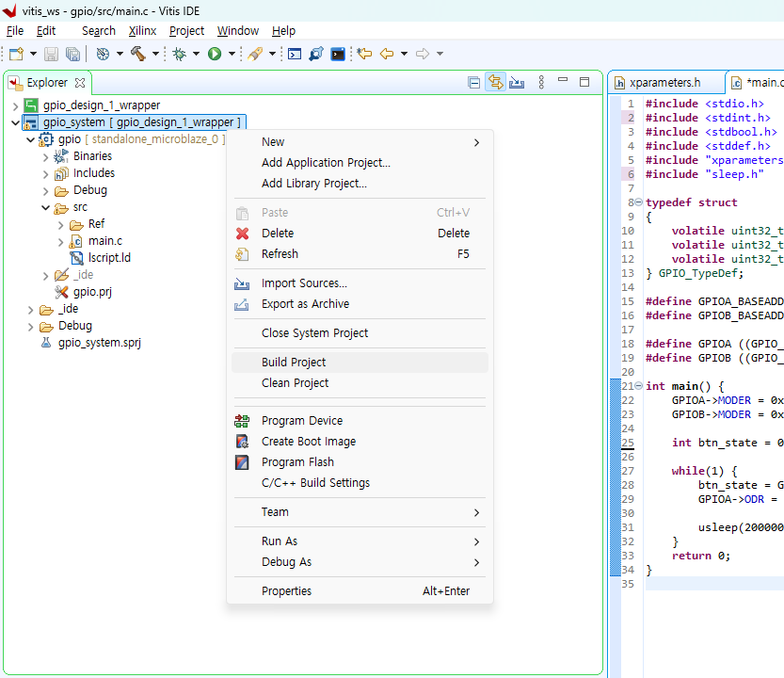Expand the Binaries folder in tree
Image resolution: width=784 pixels, height=678 pixels.
point(45,156)
